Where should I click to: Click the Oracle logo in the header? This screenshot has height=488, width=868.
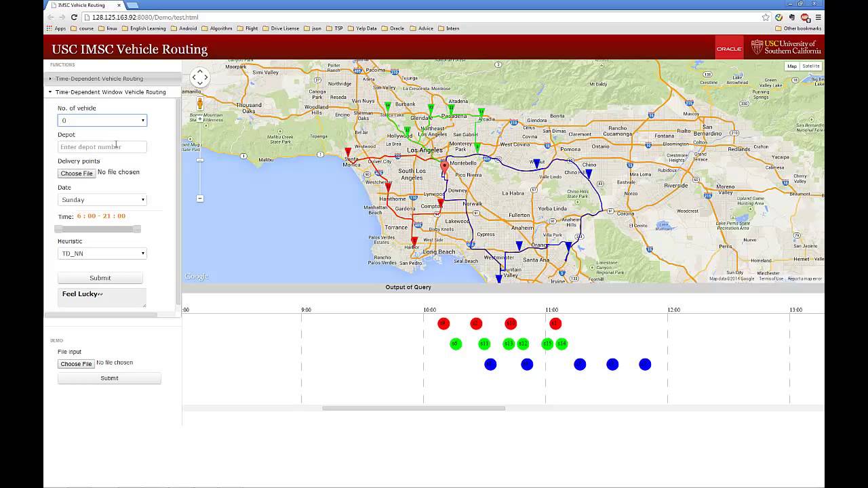729,48
